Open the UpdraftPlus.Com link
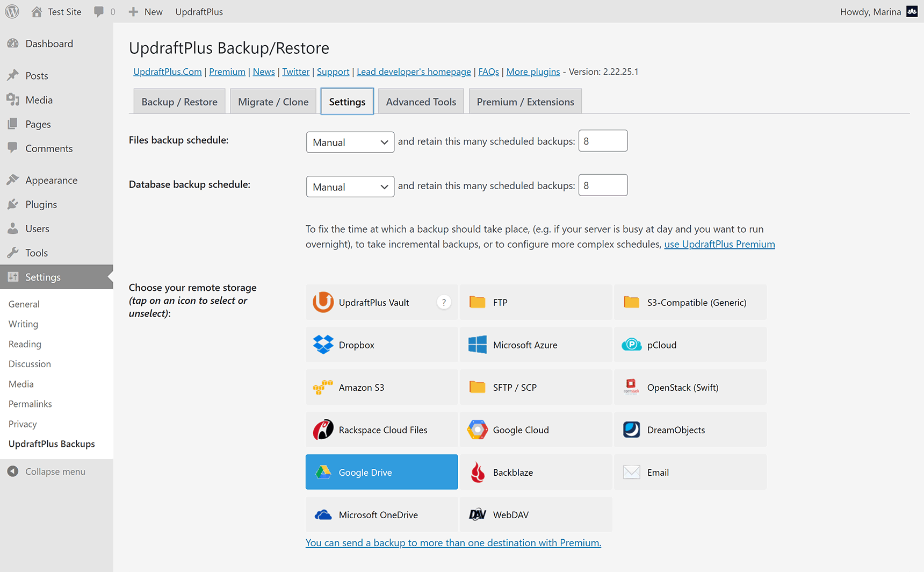Image resolution: width=924 pixels, height=572 pixels. (168, 71)
